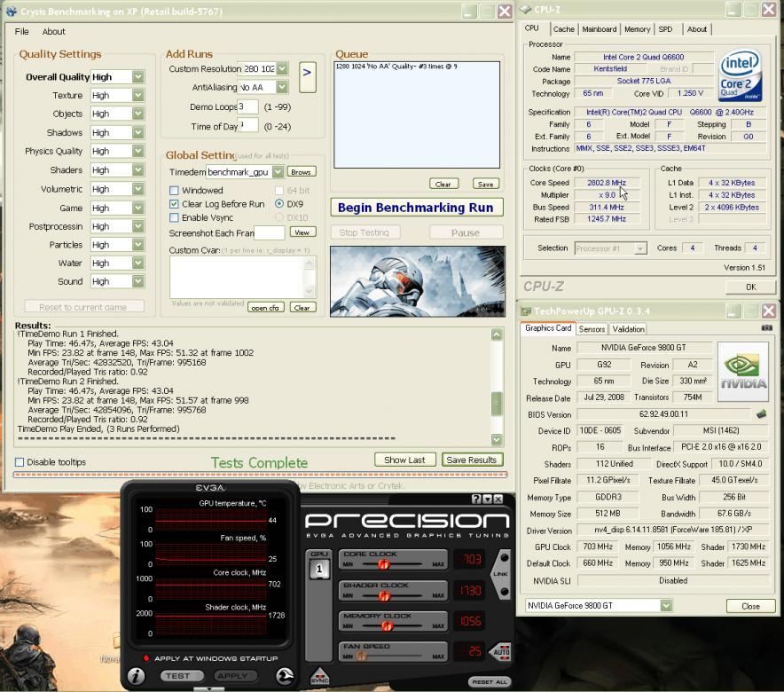Open EVGA Precision settings wrench icon
The height and width of the screenshot is (692, 784).
tap(285, 676)
